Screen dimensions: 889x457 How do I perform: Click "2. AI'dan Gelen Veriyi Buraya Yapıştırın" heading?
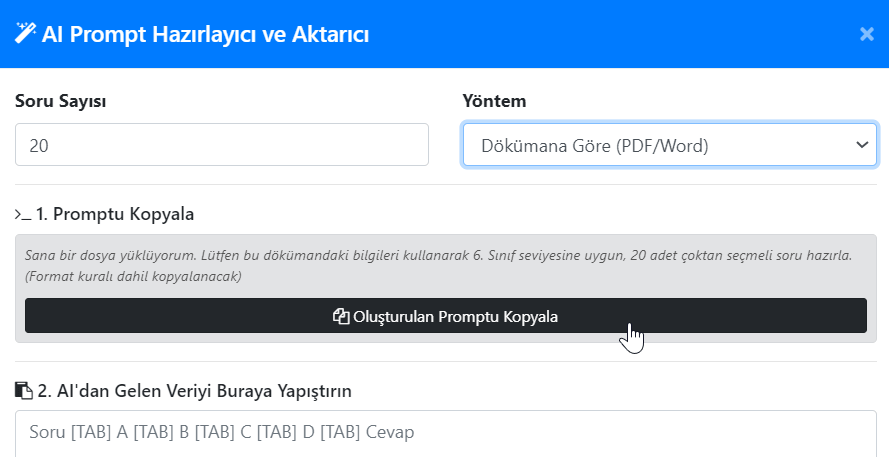pyautogui.click(x=194, y=390)
